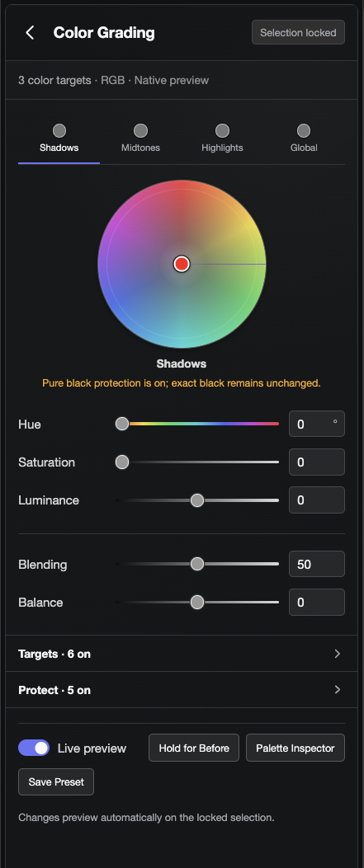Click the 'Changes preview automatically' note
Screen dimensions: 364x868
pyautogui.click(x=146, y=817)
